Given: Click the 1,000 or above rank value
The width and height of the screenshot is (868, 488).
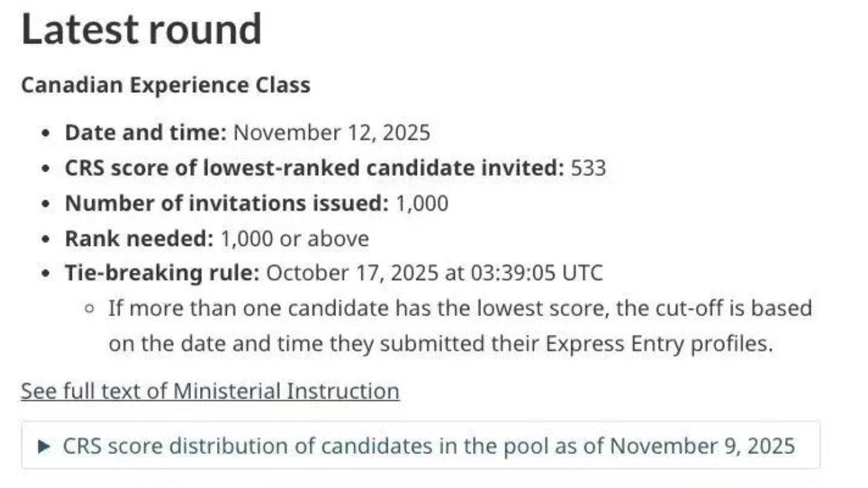Looking at the screenshot, I should tap(295, 239).
